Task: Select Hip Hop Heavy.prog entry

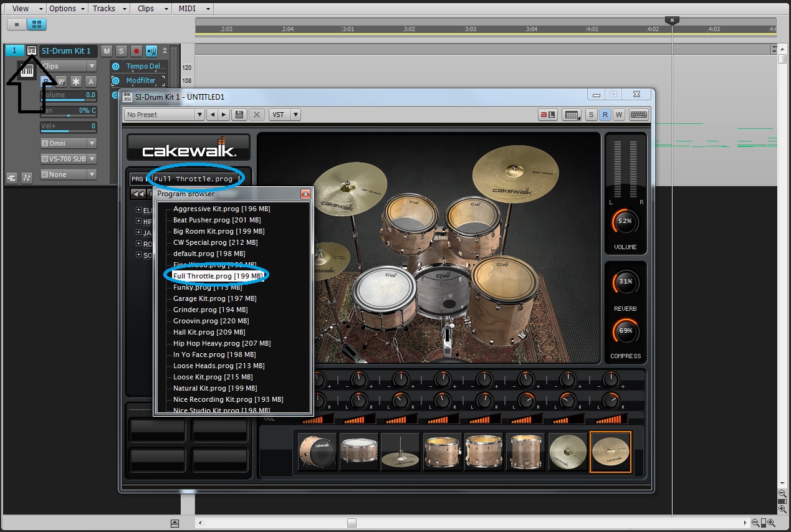Action: [x=222, y=343]
